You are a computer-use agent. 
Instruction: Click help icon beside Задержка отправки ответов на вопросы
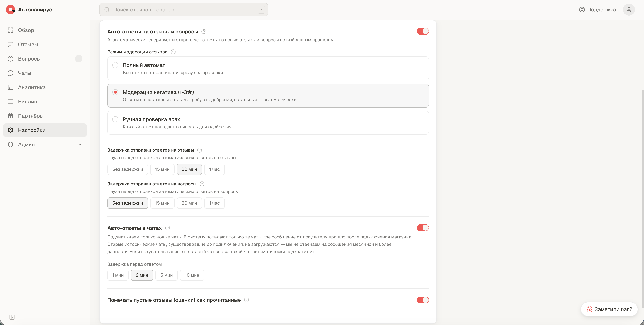click(x=202, y=184)
